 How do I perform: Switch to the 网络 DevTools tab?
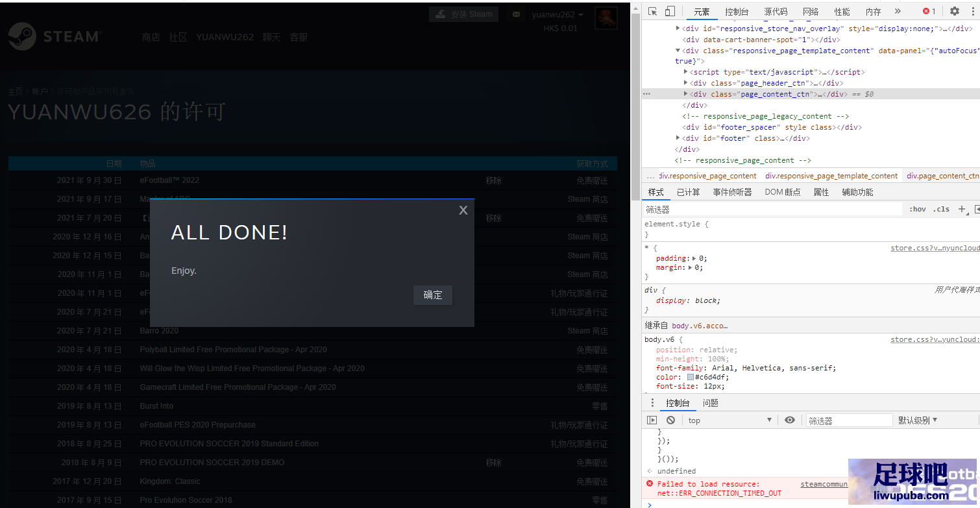(x=811, y=12)
